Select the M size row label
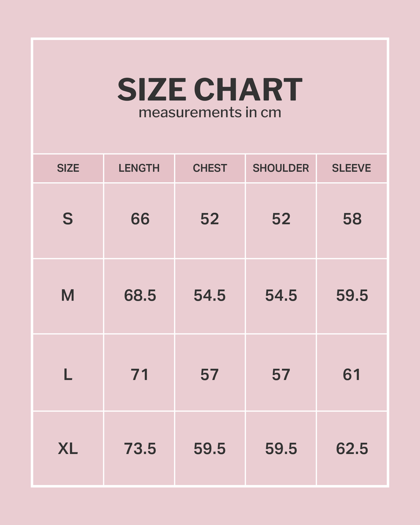The image size is (420, 525). (68, 296)
